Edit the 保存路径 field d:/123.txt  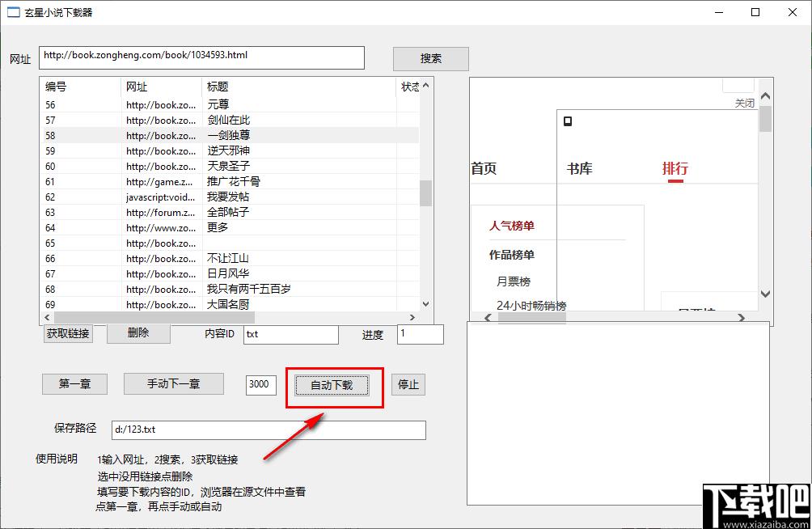269,430
